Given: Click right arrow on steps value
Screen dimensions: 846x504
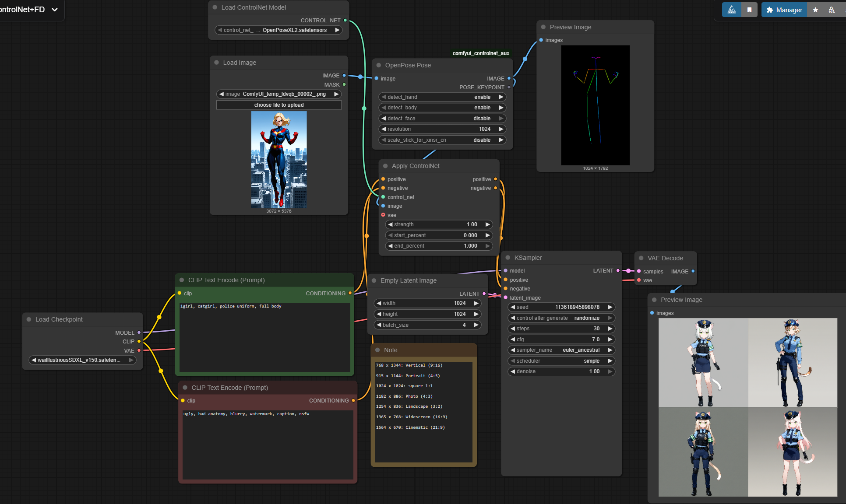Looking at the screenshot, I should (610, 329).
